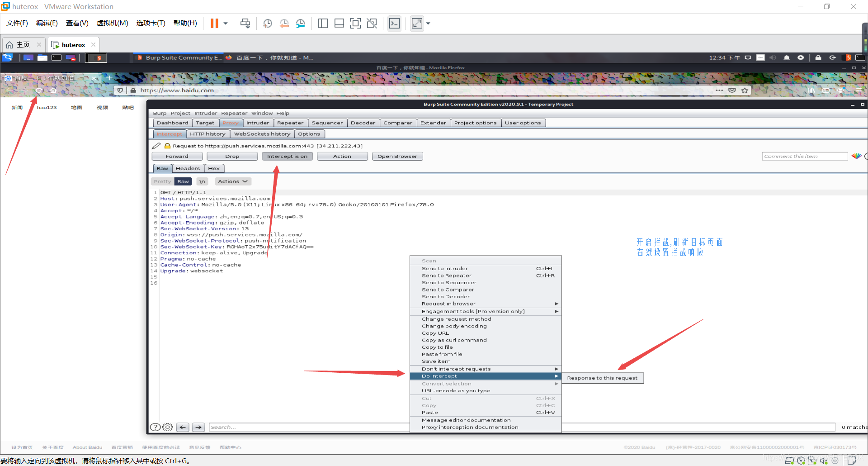Click the Firefox URL bar showing baidu.com
This screenshot has height=466, width=868.
(420, 90)
